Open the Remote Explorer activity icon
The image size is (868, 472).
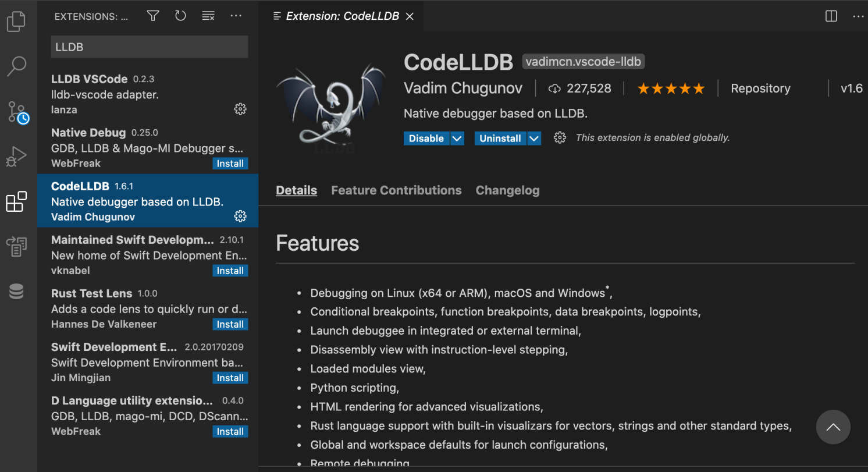tap(16, 246)
